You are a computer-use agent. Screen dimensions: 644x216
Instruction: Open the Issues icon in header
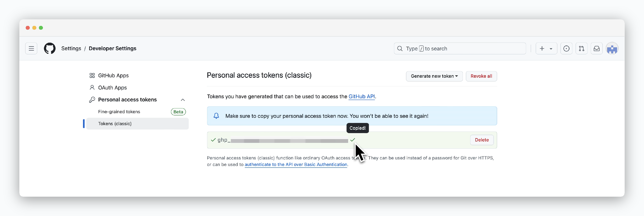point(566,48)
